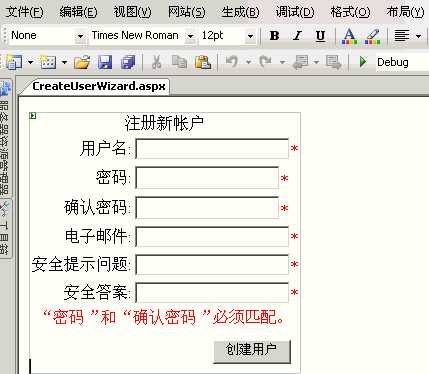Select the red password mismatch validation message
This screenshot has width=429, height=374.
(x=163, y=317)
